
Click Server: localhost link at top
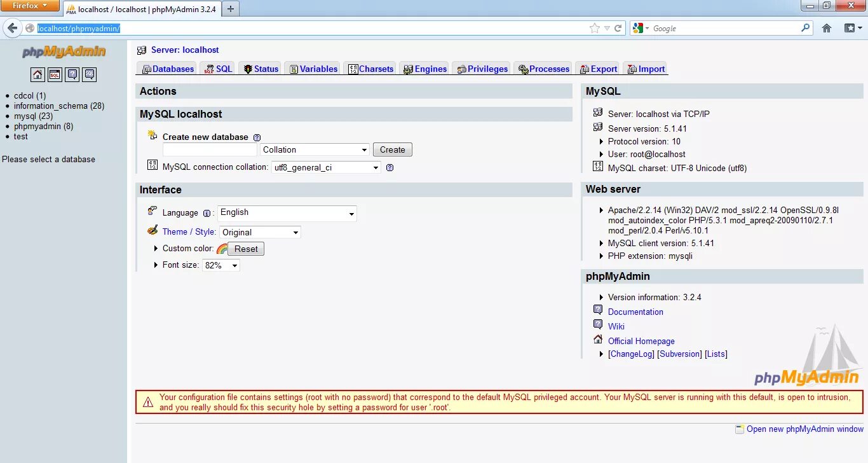point(185,50)
